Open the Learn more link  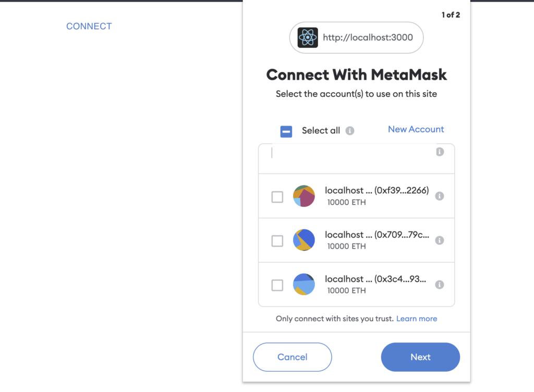tap(417, 318)
